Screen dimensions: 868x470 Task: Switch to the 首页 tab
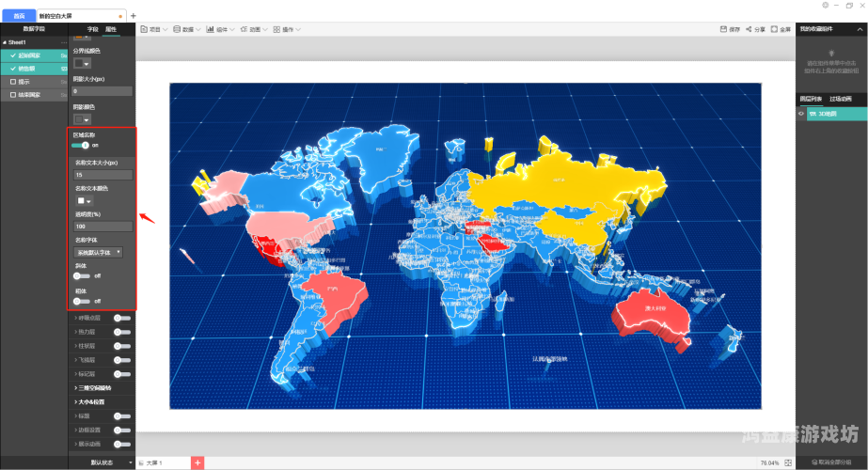19,16
